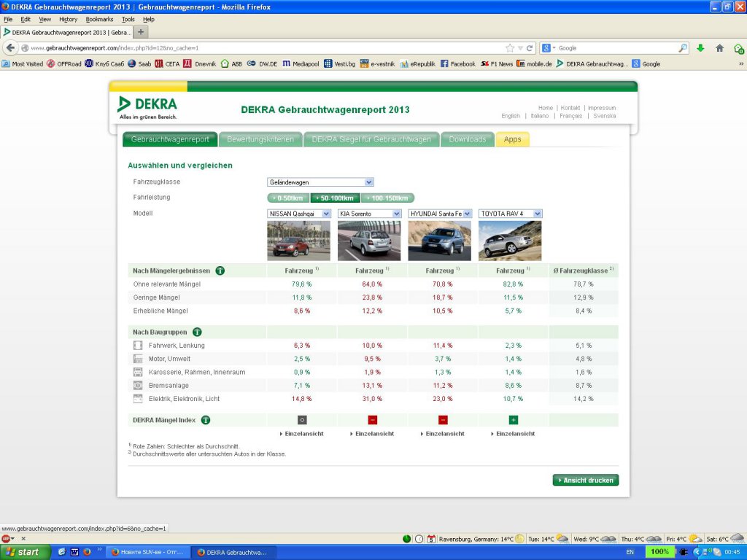The height and width of the screenshot is (560, 747).
Task: Open the Fahrzeugklasse Geländewagen dropdown
Action: [x=321, y=182]
